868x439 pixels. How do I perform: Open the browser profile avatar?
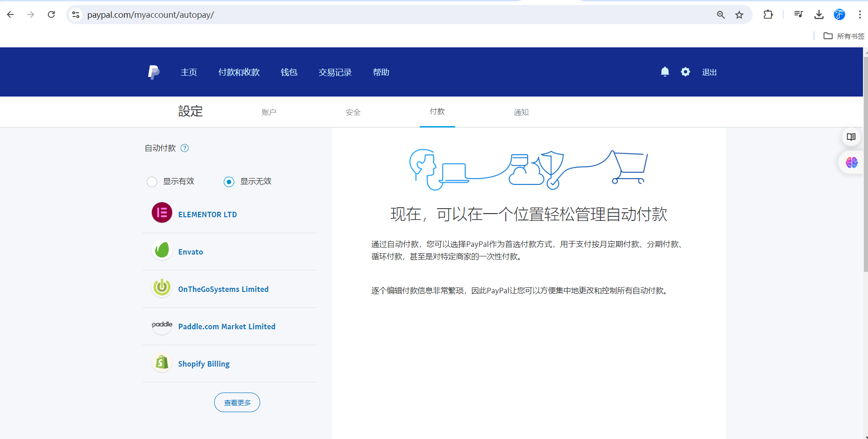click(x=839, y=15)
